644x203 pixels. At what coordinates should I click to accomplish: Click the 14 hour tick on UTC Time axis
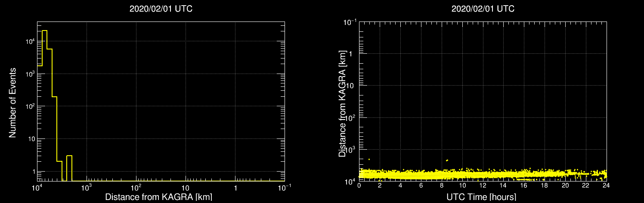(504, 186)
